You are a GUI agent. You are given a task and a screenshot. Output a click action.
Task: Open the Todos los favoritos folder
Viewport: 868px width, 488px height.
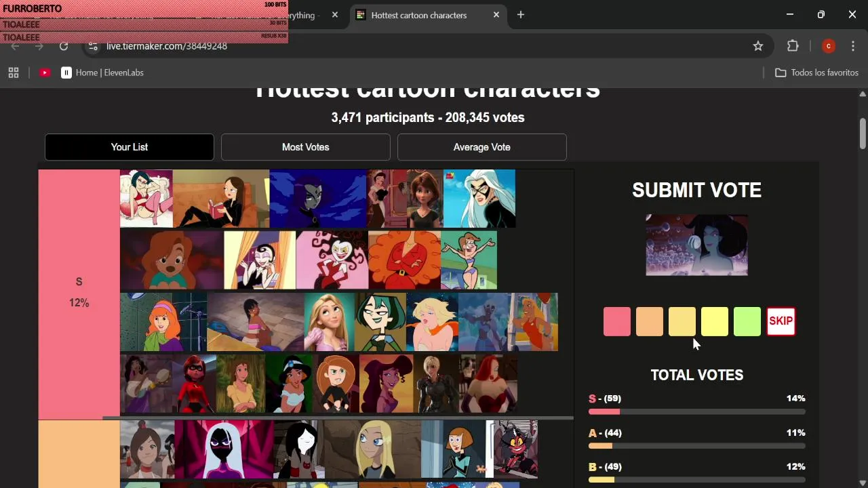coord(817,73)
